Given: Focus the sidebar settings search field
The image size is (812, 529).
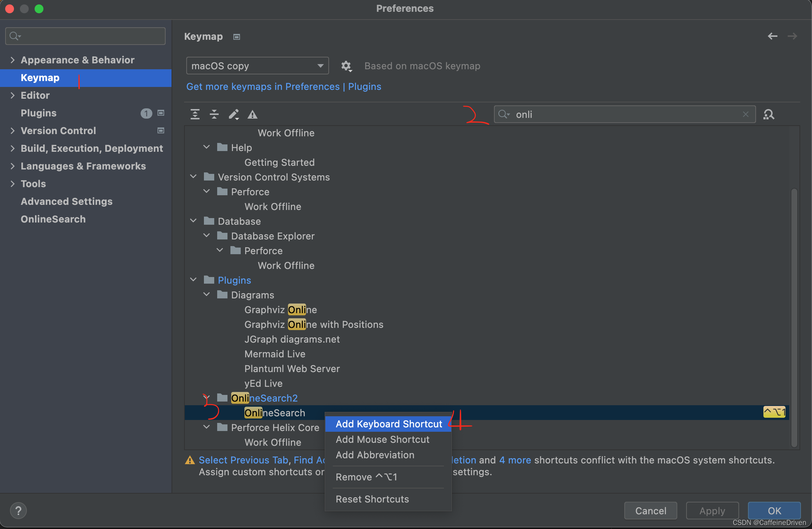Looking at the screenshot, I should coord(85,36).
